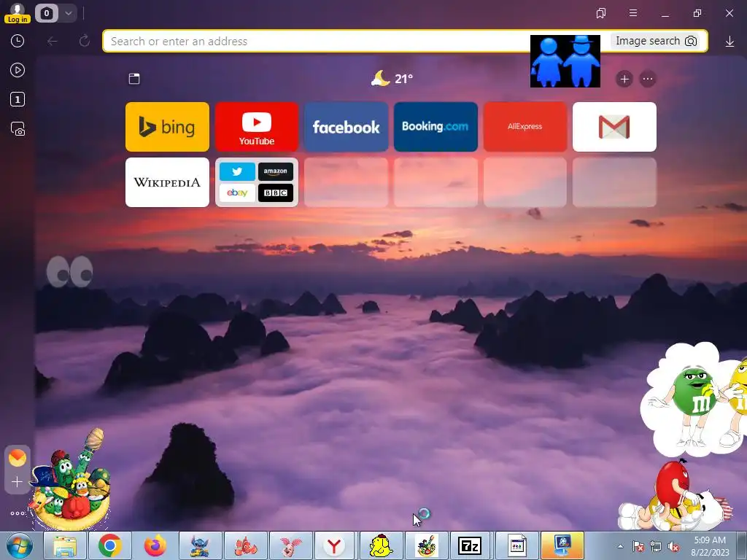Add a new tile with plus button
Image resolution: width=747 pixels, height=560 pixels.
click(x=624, y=79)
